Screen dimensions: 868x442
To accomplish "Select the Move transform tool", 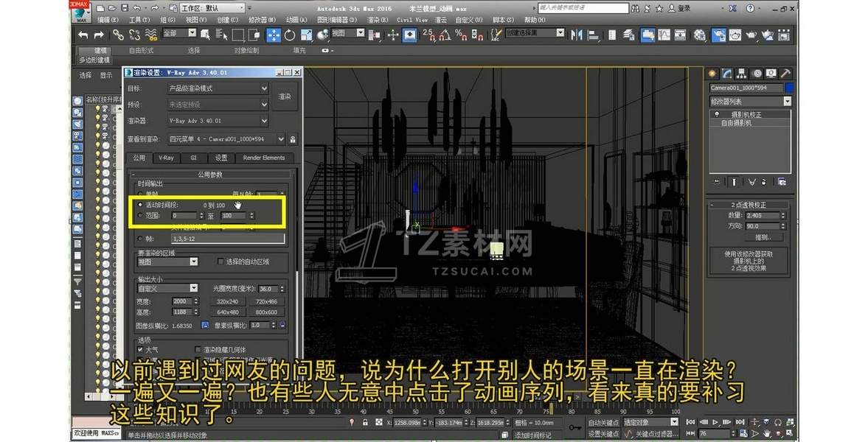I will [274, 35].
